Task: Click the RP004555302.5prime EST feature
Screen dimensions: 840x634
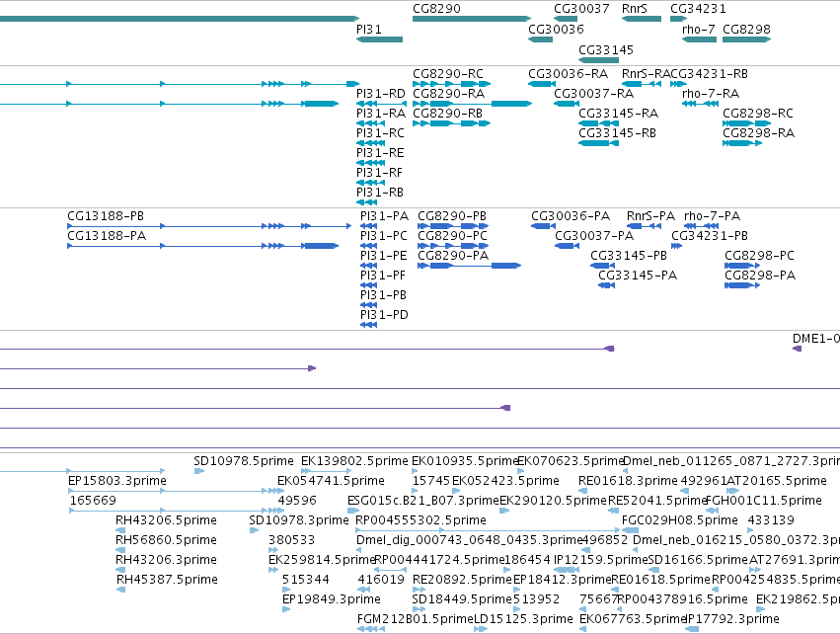Action: coord(488,530)
